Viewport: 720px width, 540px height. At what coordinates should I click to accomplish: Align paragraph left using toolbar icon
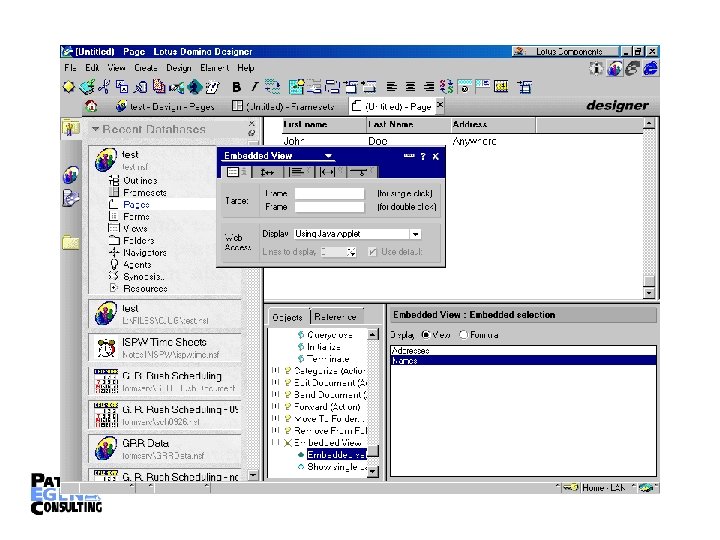(x=391, y=86)
